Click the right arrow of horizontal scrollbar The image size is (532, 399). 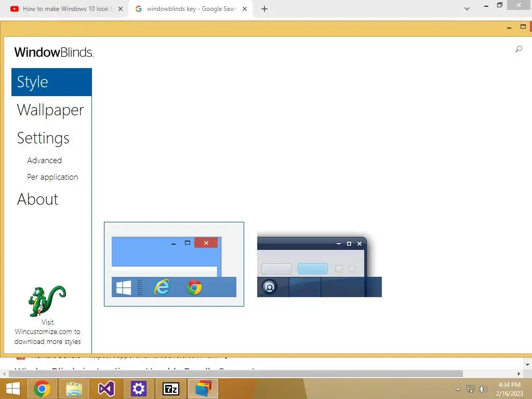(x=519, y=374)
